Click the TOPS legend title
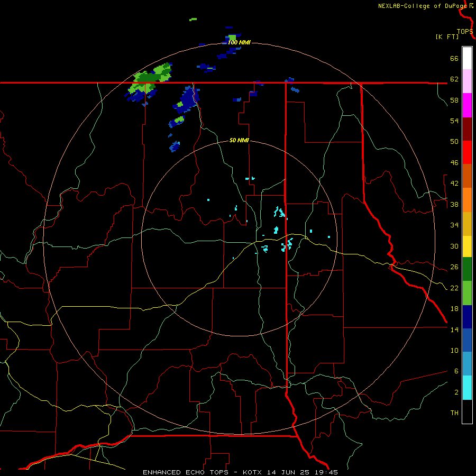The width and height of the screenshot is (476, 476). point(465,32)
